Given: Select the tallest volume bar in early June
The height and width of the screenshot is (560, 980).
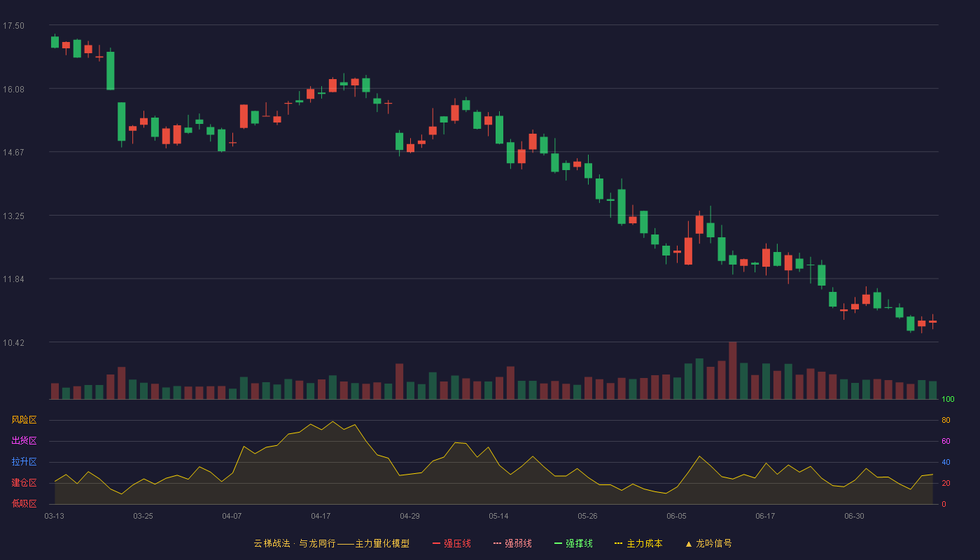Looking at the screenshot, I should click(x=732, y=370).
